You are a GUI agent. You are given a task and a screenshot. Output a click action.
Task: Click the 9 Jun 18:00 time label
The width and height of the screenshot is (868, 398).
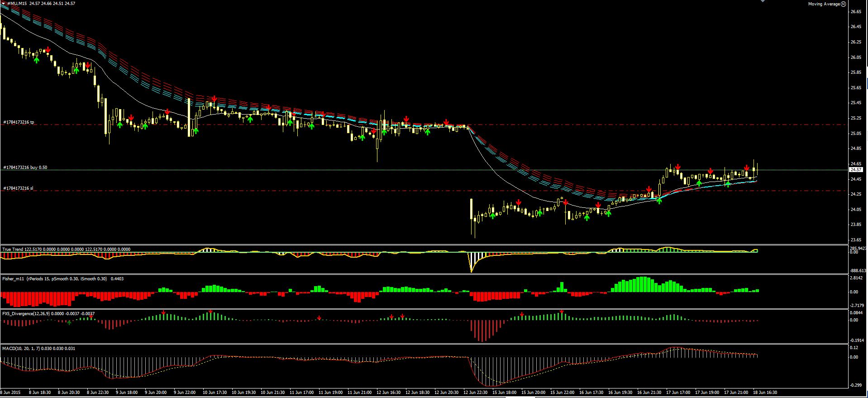(127, 393)
